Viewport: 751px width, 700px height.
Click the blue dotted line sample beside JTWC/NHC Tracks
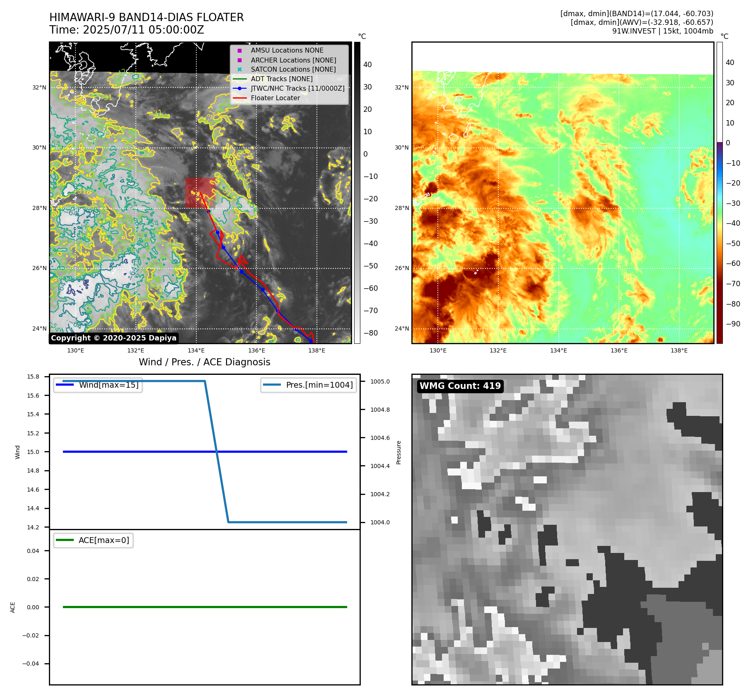239,88
